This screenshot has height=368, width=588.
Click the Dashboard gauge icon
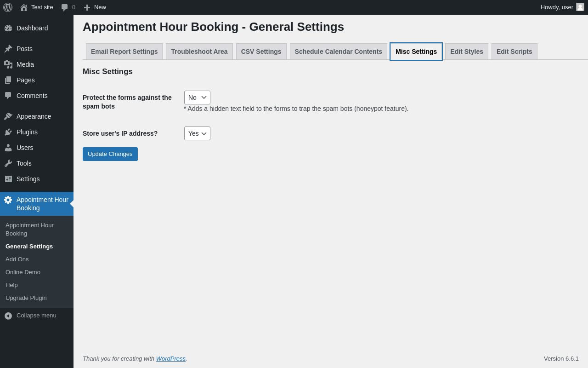(x=8, y=28)
